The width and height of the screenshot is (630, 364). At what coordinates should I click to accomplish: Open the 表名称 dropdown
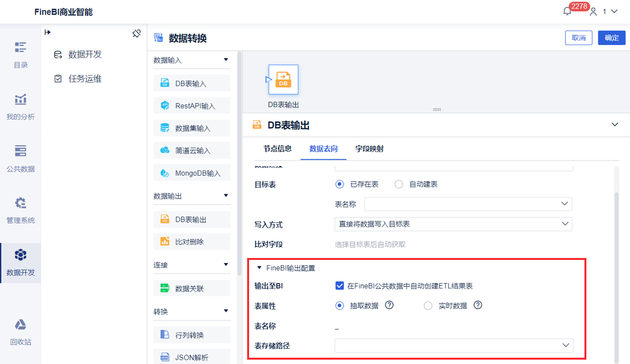coord(468,204)
